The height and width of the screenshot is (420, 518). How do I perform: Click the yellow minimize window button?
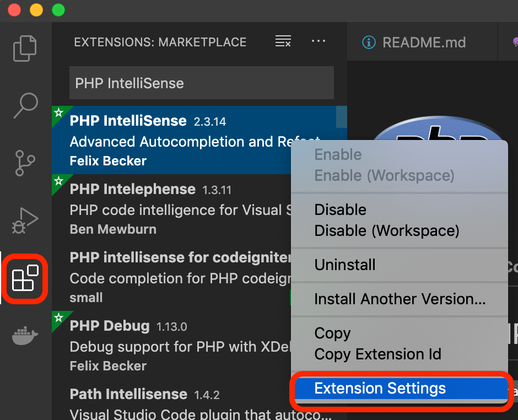[36, 9]
